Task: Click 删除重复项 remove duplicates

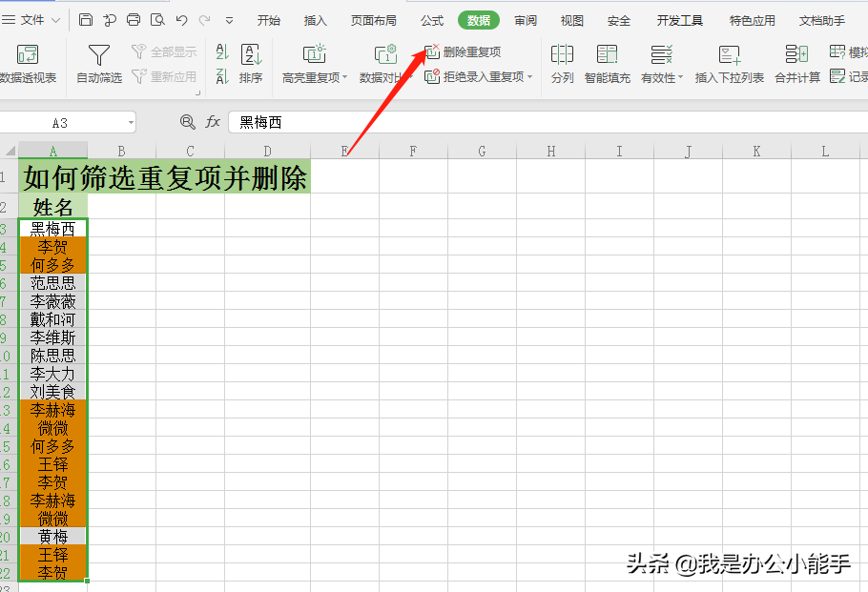Action: [463, 52]
